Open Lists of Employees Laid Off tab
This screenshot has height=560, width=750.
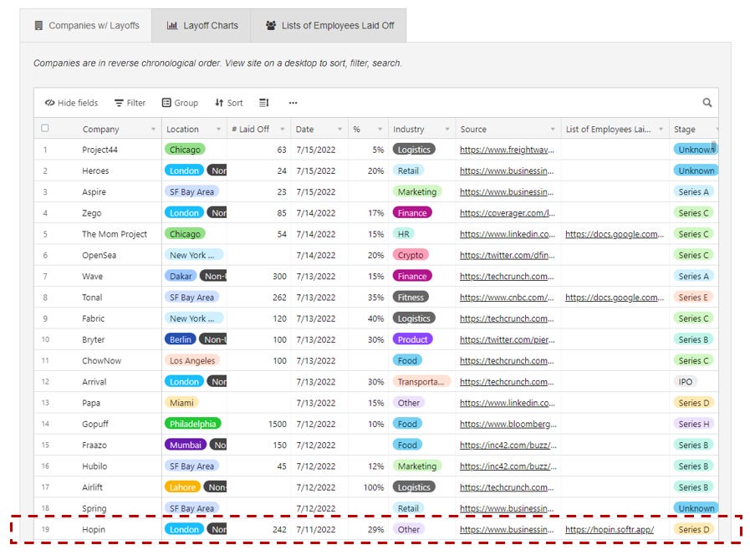tap(329, 25)
